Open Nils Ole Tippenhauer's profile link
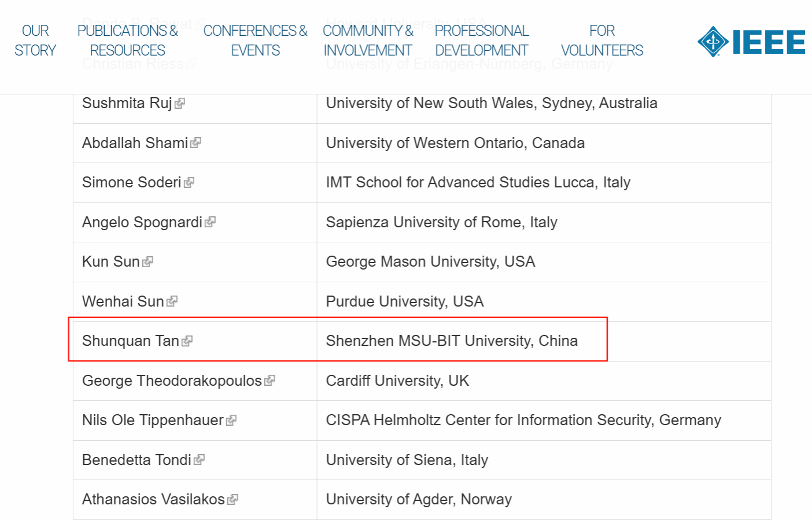This screenshot has width=812, height=520. tap(153, 421)
